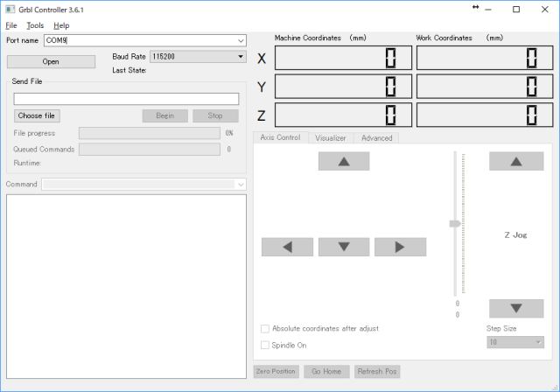Click the Command input field

click(139, 185)
